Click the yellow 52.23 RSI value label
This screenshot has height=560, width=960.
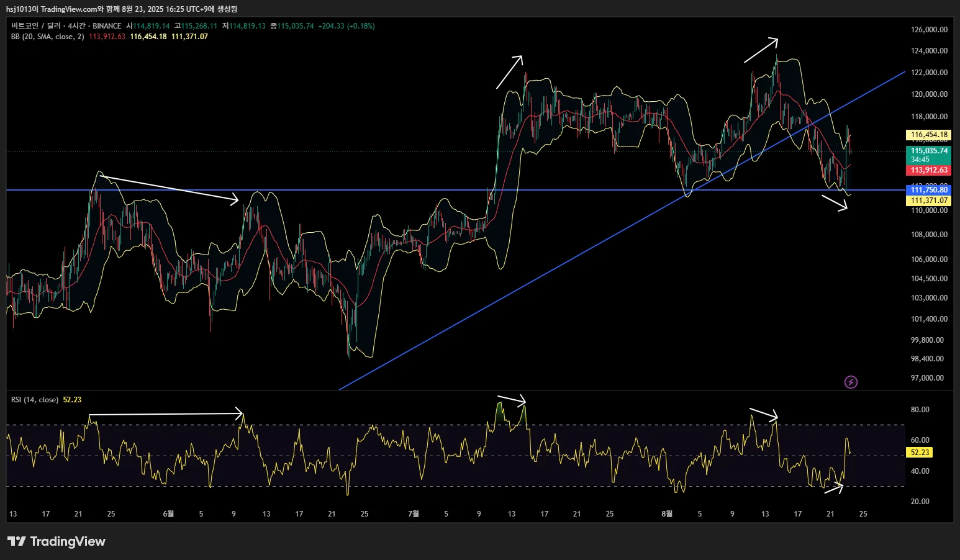tap(919, 453)
